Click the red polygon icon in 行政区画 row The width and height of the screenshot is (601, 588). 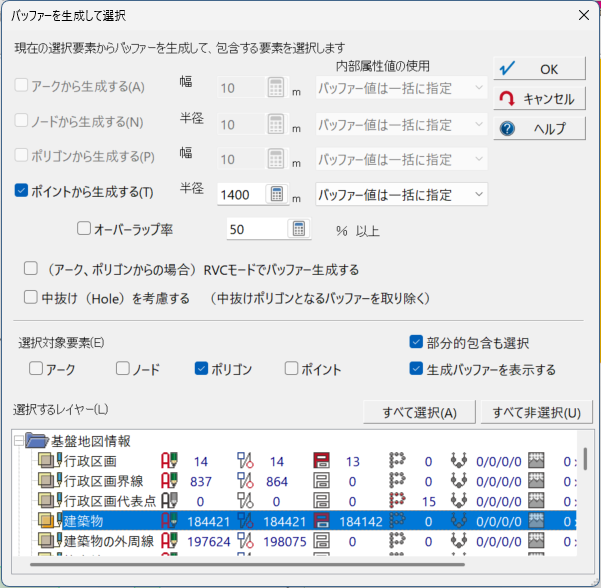(x=321, y=461)
